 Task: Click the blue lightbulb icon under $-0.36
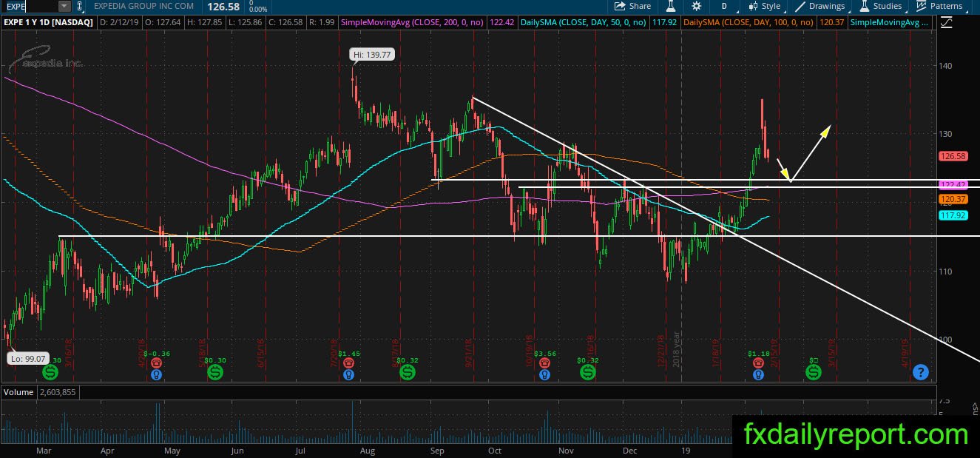[156, 375]
